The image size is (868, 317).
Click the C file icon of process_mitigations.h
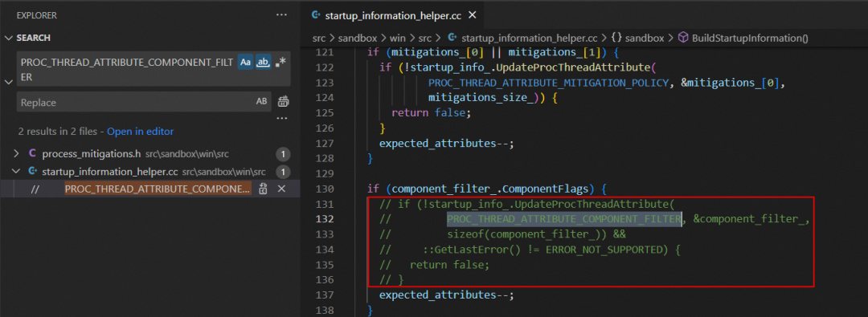click(x=32, y=153)
